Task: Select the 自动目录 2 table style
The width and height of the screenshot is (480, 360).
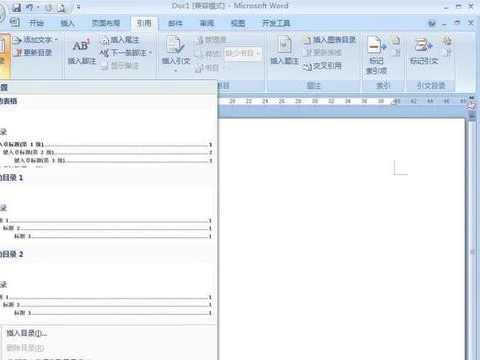Action: pyautogui.click(x=107, y=284)
